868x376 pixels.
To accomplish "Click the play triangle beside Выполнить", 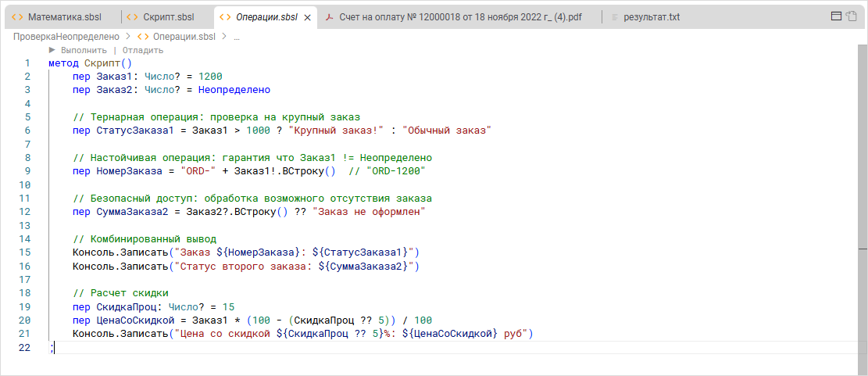I will (x=52, y=49).
